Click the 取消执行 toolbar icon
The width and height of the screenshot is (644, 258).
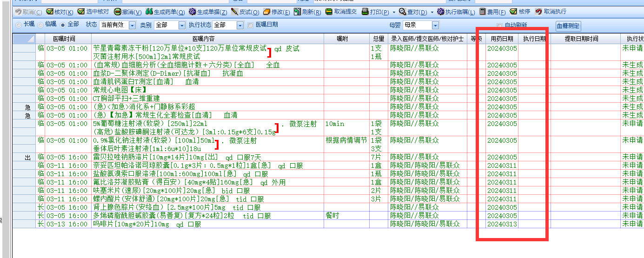[538, 12]
